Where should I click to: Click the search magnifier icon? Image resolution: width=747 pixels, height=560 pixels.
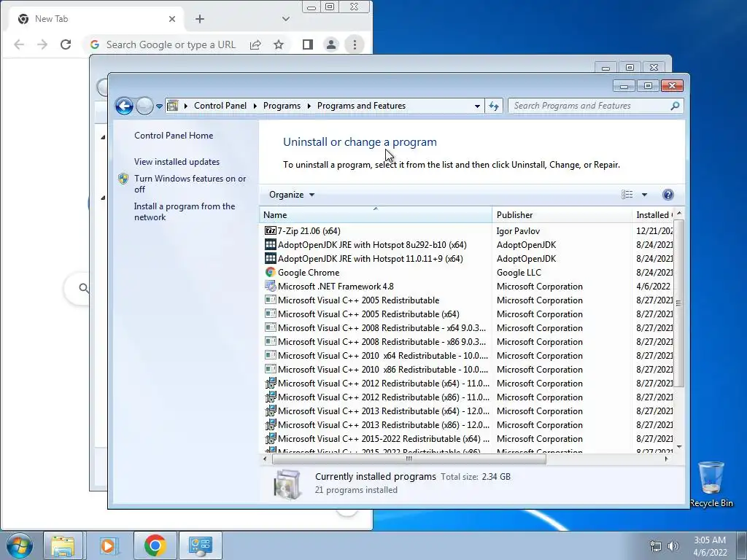tap(675, 106)
